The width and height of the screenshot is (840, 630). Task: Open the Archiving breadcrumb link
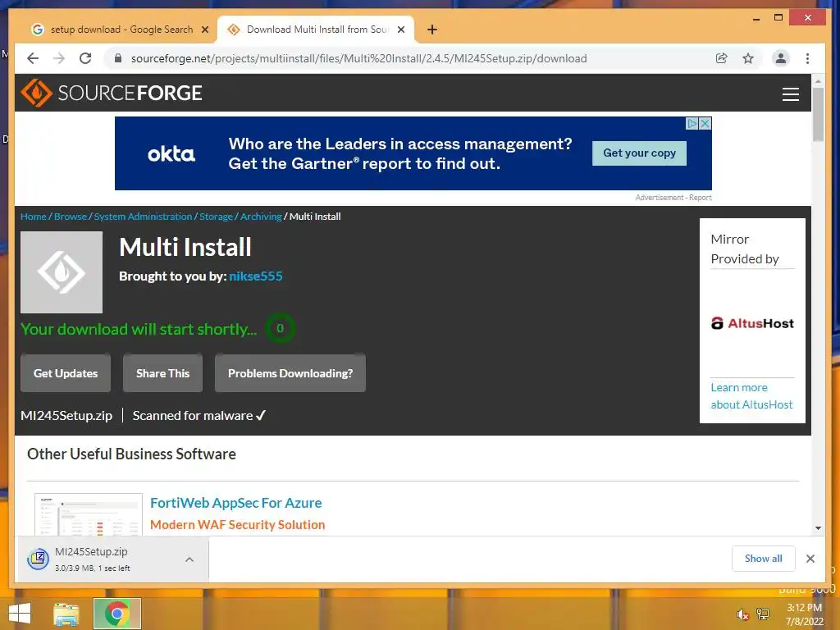[261, 217]
